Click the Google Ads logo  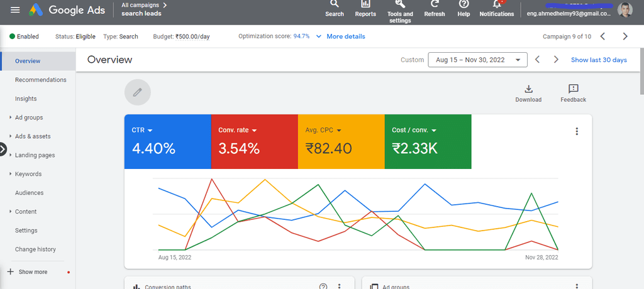67,10
